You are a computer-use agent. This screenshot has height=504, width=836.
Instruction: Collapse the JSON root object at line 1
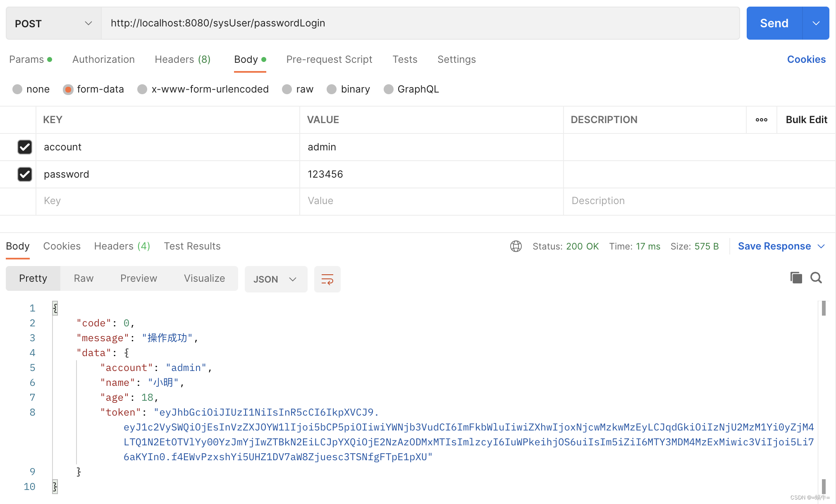pos(55,308)
